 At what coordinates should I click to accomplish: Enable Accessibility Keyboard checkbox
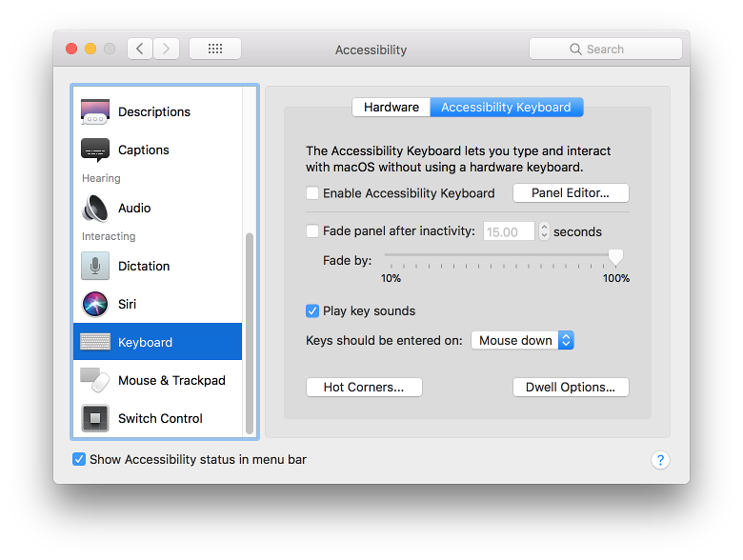click(x=312, y=193)
